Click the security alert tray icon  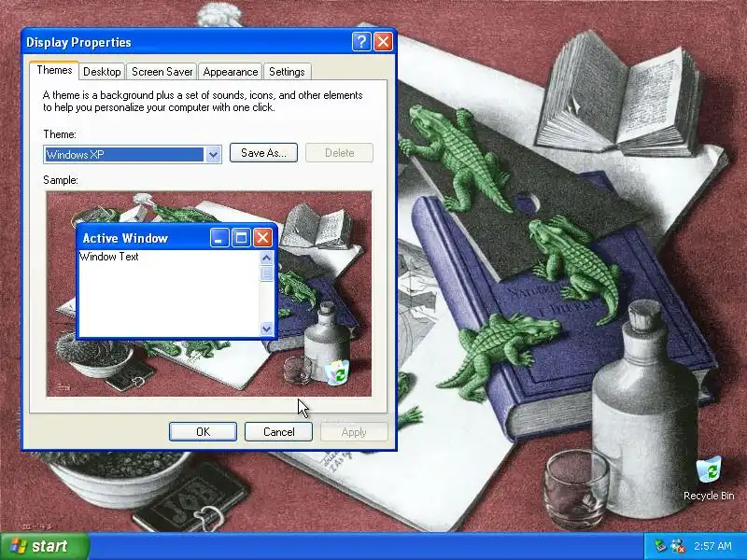coord(678,546)
